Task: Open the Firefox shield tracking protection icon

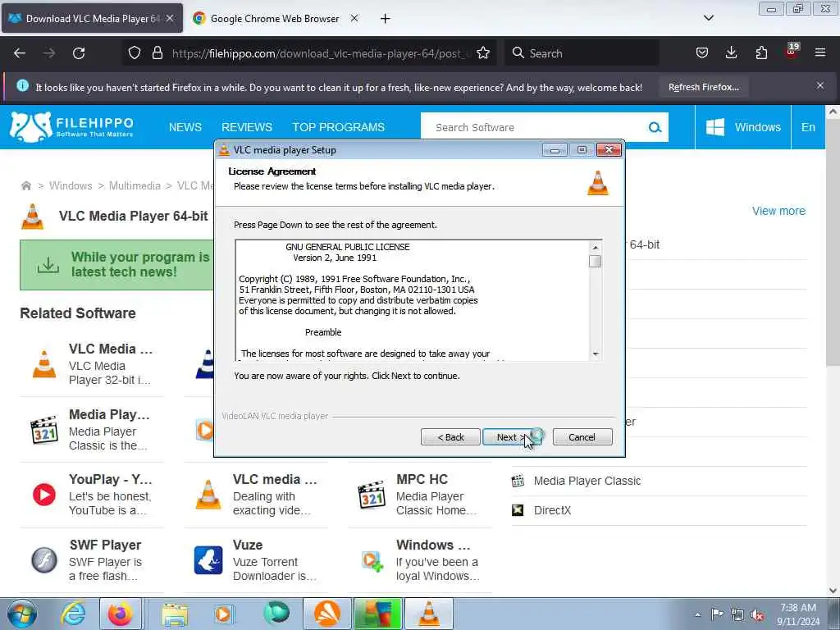Action: coord(135,53)
